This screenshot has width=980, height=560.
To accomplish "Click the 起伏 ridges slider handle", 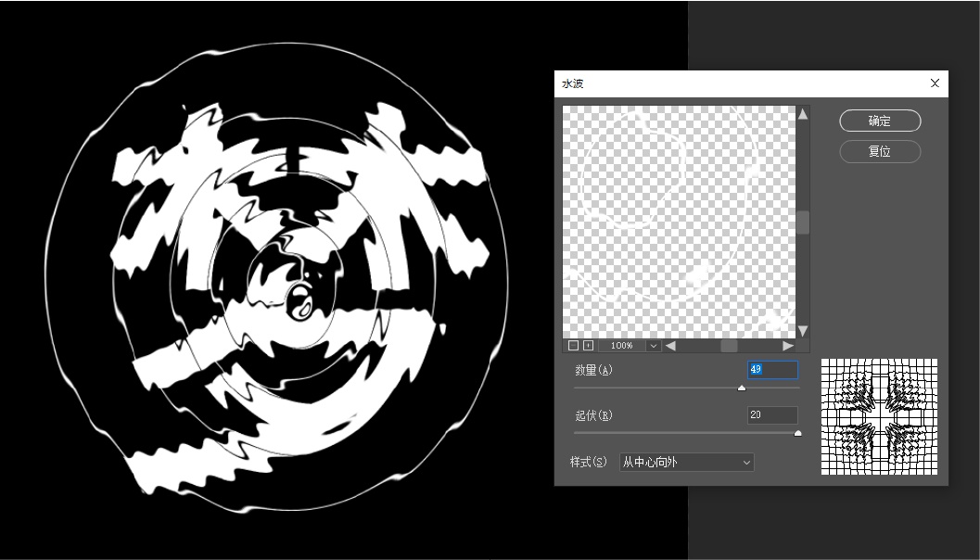I will click(797, 433).
